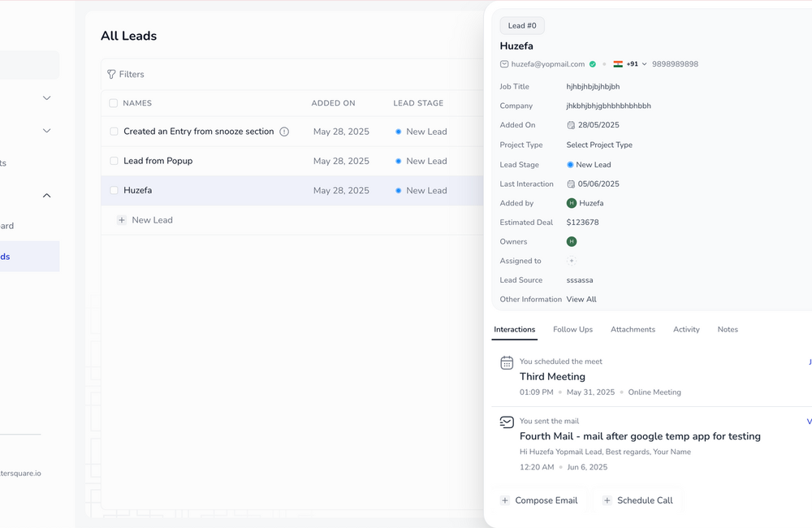Click May 28, 2025 date in Huzefa row
The width and height of the screenshot is (812, 528).
pos(341,191)
